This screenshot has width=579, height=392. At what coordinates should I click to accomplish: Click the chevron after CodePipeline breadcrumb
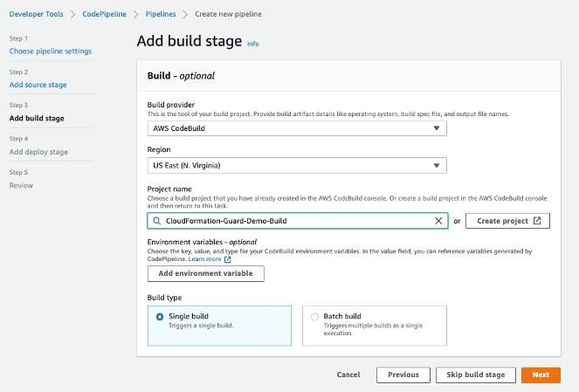point(136,14)
